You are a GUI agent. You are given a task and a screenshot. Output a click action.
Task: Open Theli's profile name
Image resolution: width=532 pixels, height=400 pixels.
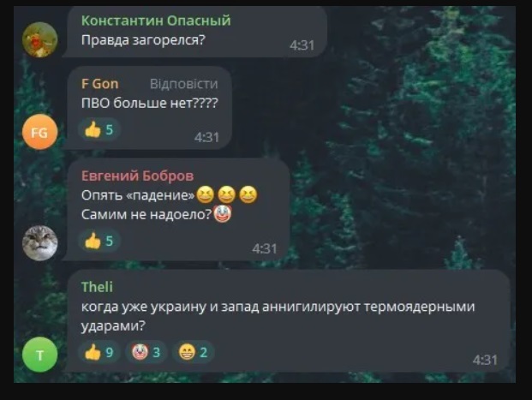pos(97,287)
